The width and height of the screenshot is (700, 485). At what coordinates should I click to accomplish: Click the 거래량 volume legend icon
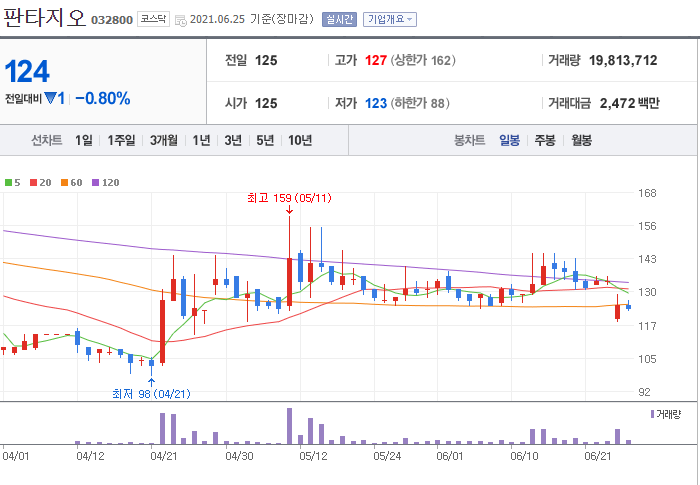(652, 414)
